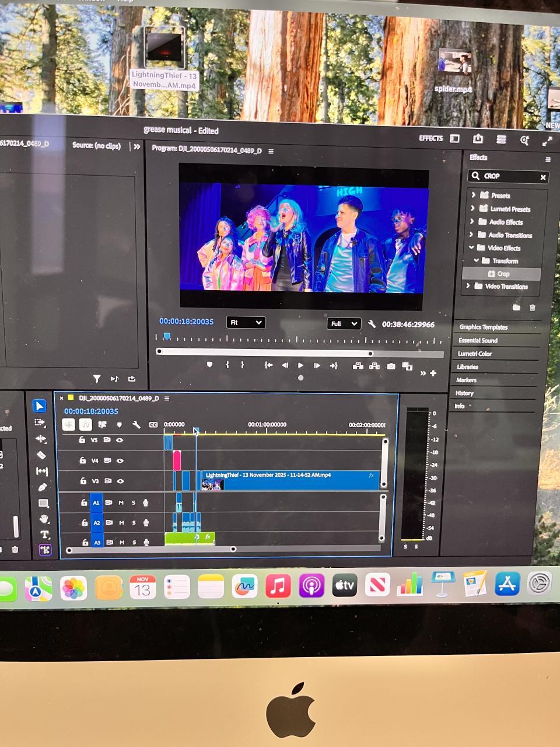Image resolution: width=560 pixels, height=747 pixels.
Task: Clear the CROP search field
Action: coord(543,177)
